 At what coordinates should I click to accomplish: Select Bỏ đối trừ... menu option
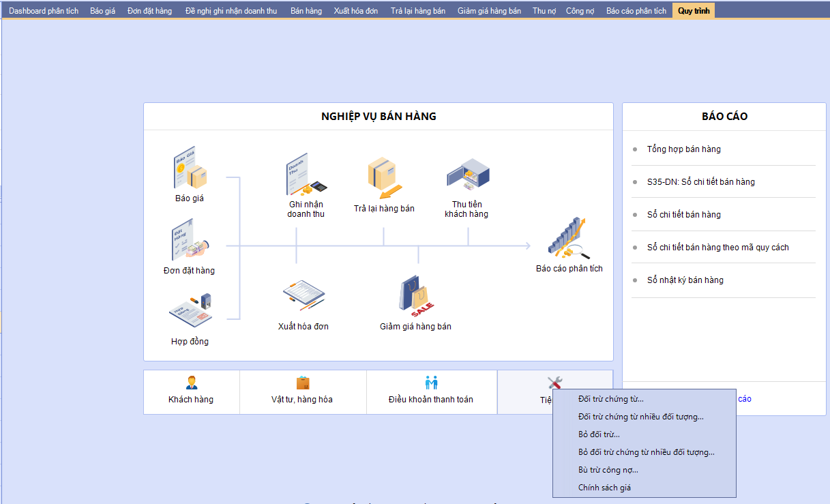pyautogui.click(x=599, y=434)
